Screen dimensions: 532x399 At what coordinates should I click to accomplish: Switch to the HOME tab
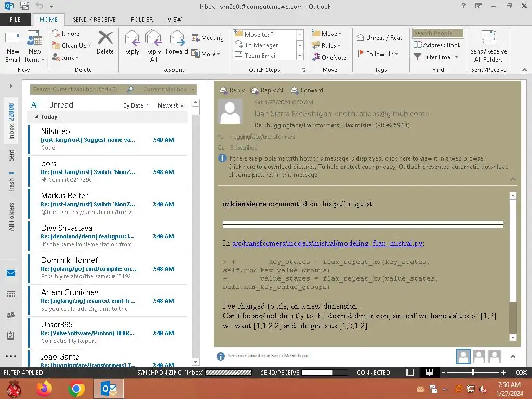click(48, 20)
